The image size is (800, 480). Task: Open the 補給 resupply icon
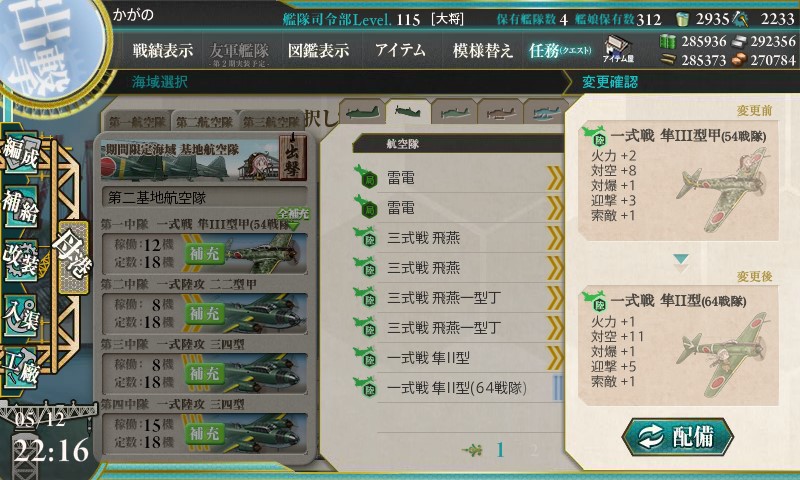(x=20, y=206)
